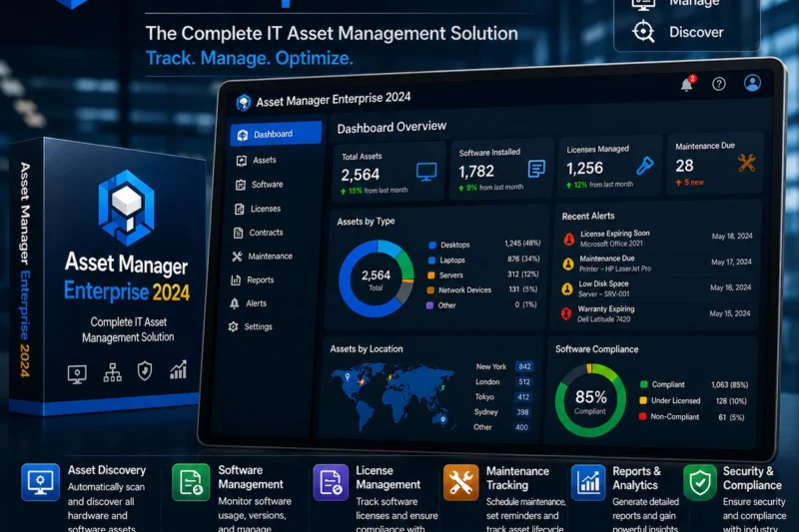Click the hexagon cube logo on product box

(127, 209)
